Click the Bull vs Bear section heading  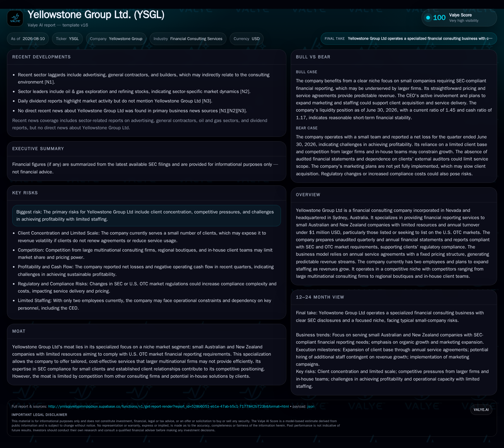313,57
